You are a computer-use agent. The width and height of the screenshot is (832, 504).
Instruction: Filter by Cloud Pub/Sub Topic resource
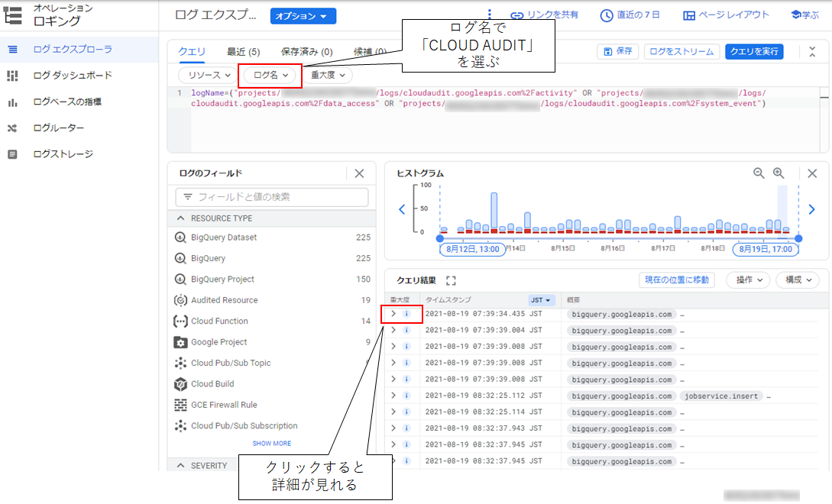(272, 363)
